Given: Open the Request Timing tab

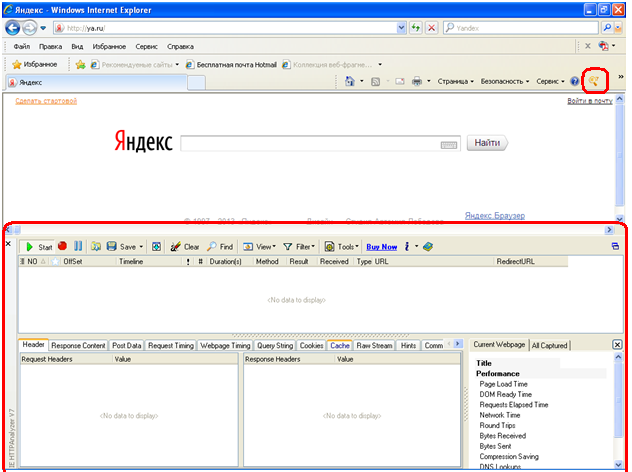Looking at the screenshot, I should 171,345.
